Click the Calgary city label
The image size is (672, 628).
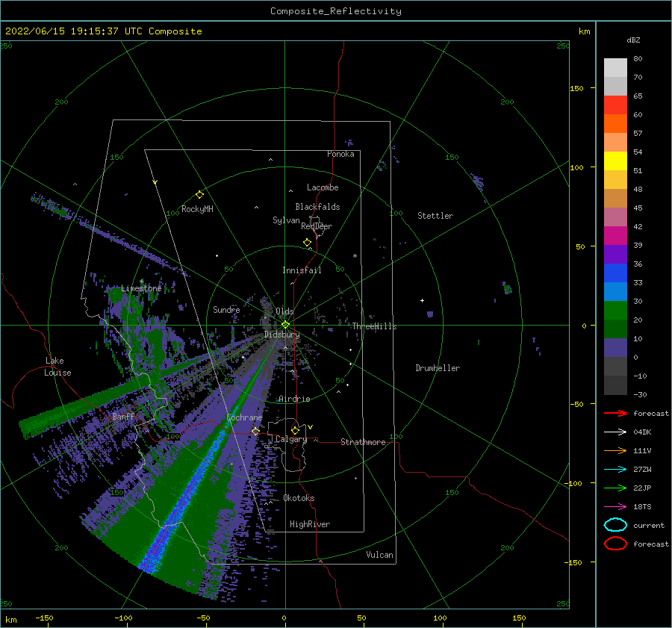coord(291,439)
